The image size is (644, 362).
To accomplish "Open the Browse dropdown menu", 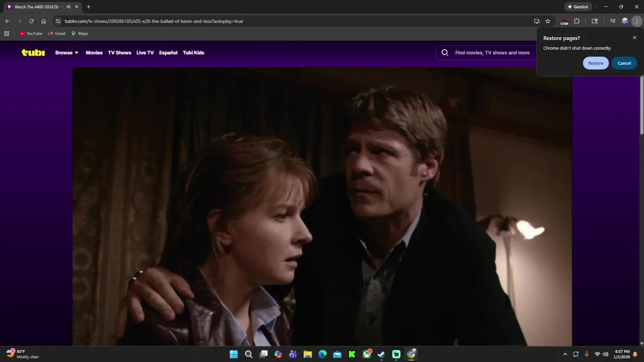I will (x=67, y=53).
